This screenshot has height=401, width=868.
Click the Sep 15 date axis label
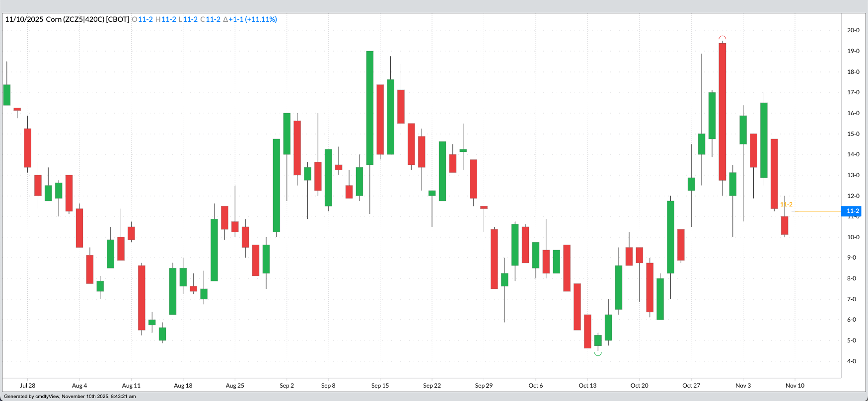pos(380,386)
